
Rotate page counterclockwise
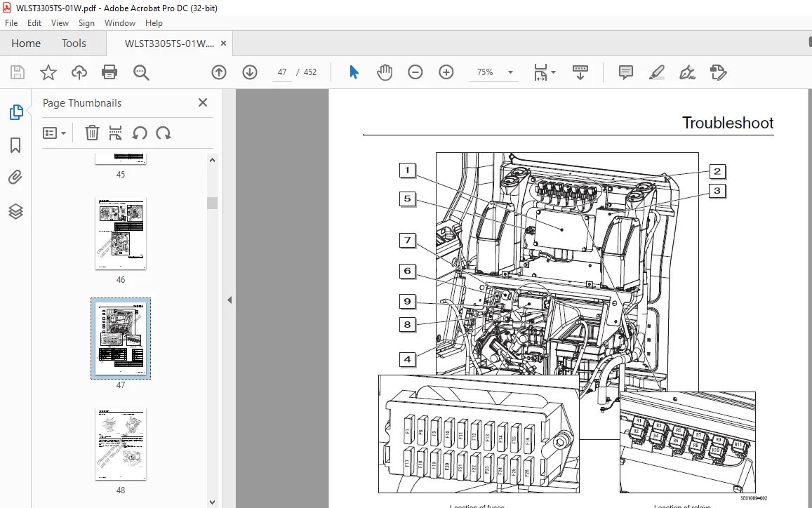tap(139, 133)
